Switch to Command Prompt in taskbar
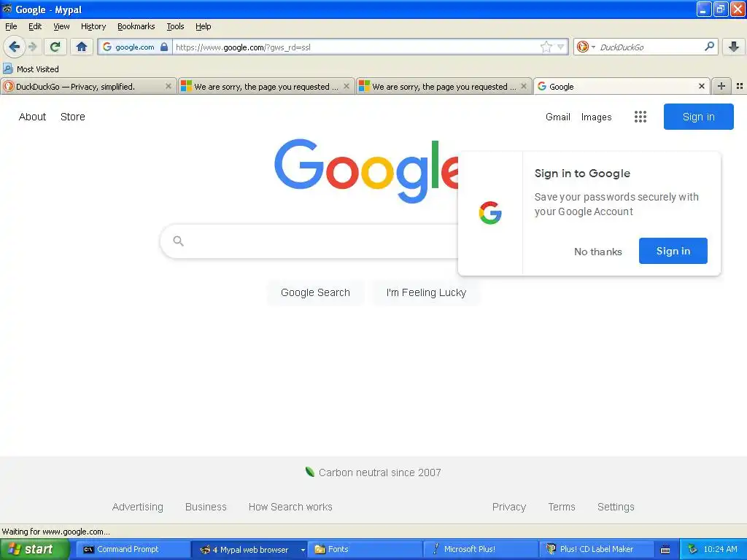 pyautogui.click(x=133, y=549)
